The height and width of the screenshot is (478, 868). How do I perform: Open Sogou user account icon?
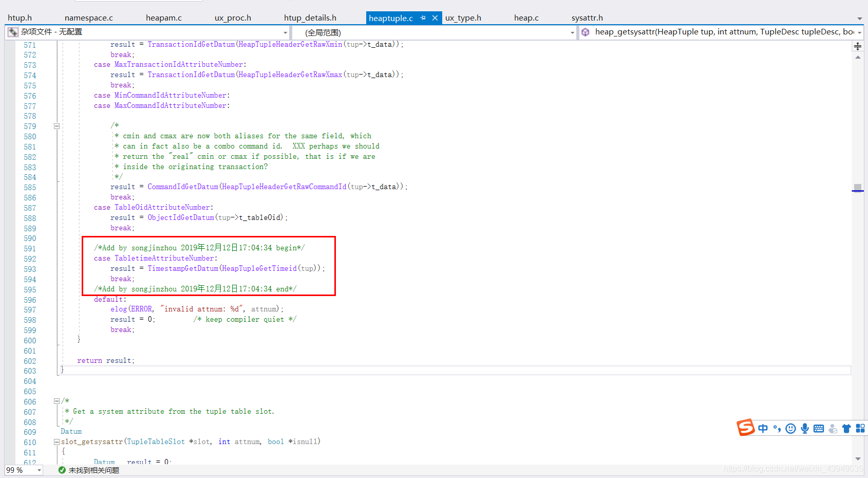coord(833,429)
